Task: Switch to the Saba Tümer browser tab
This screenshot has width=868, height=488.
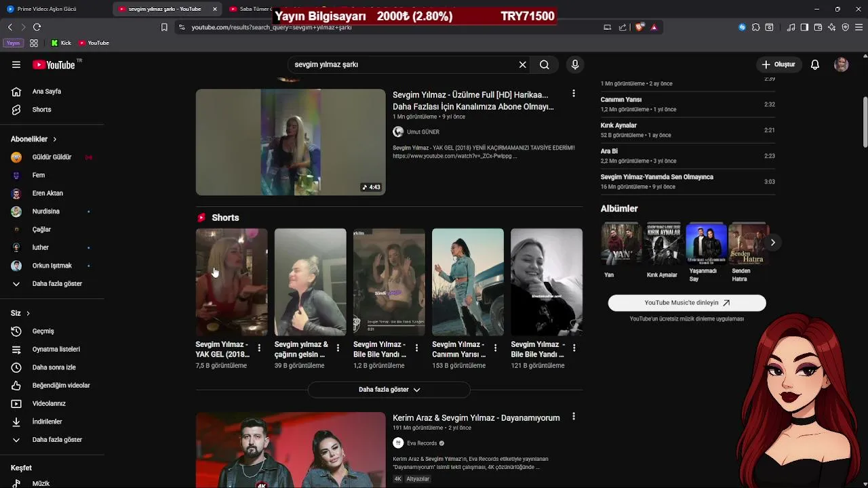Action: (250, 9)
